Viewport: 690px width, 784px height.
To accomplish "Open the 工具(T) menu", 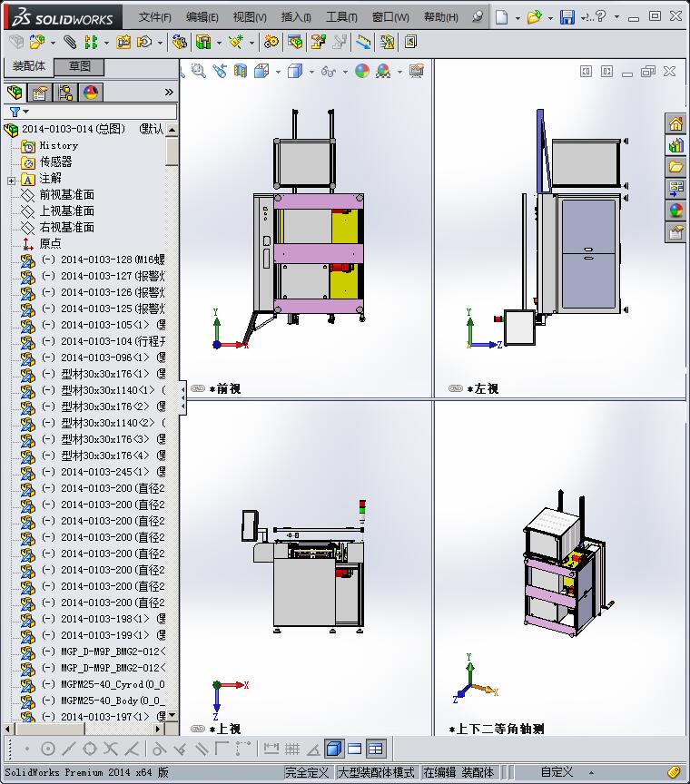I will tap(341, 17).
